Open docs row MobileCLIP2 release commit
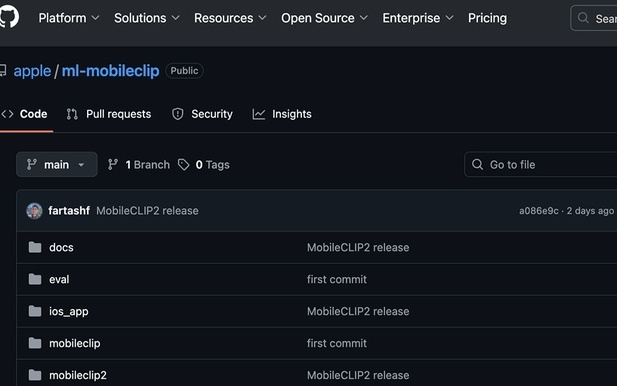 [x=358, y=247]
